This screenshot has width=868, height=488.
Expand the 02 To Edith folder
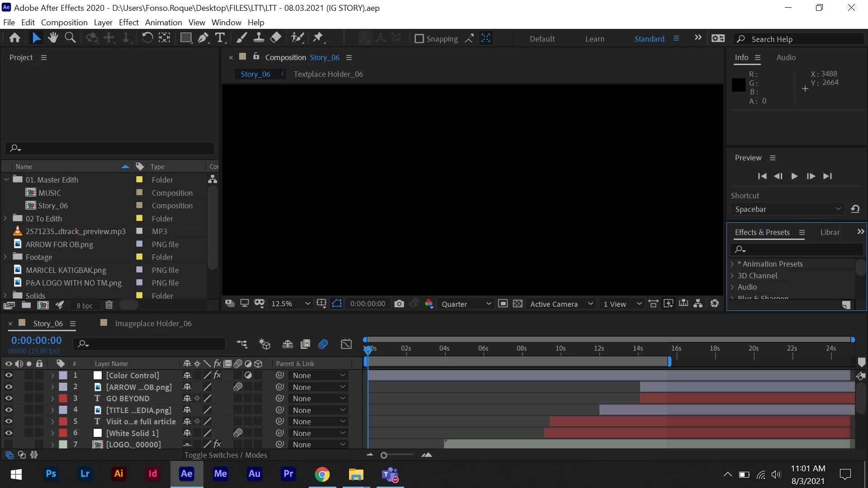click(5, 219)
